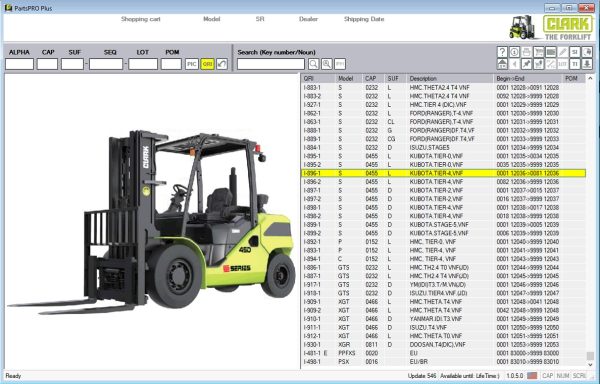Click into the SUF input field
The image size is (600, 384).
[72, 64]
